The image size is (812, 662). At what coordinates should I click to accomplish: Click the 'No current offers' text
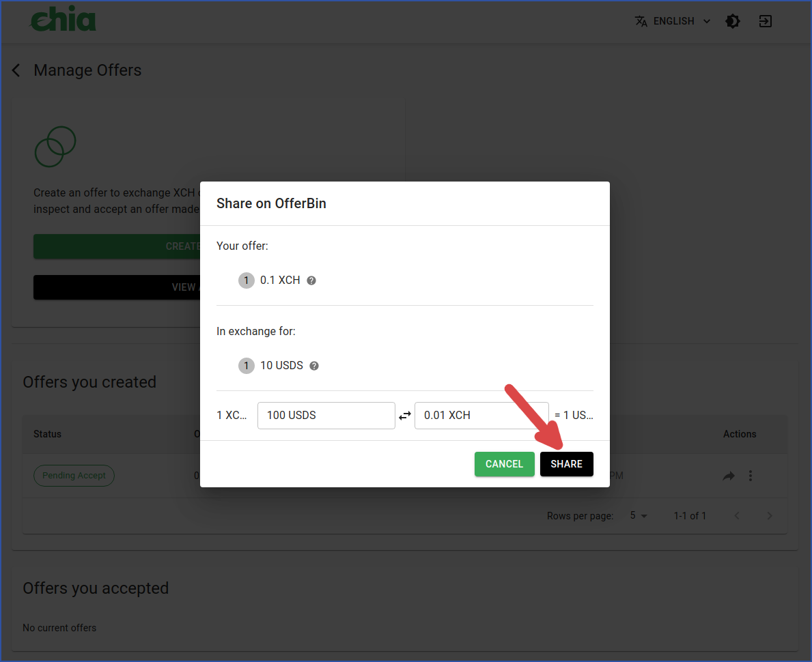tap(59, 628)
